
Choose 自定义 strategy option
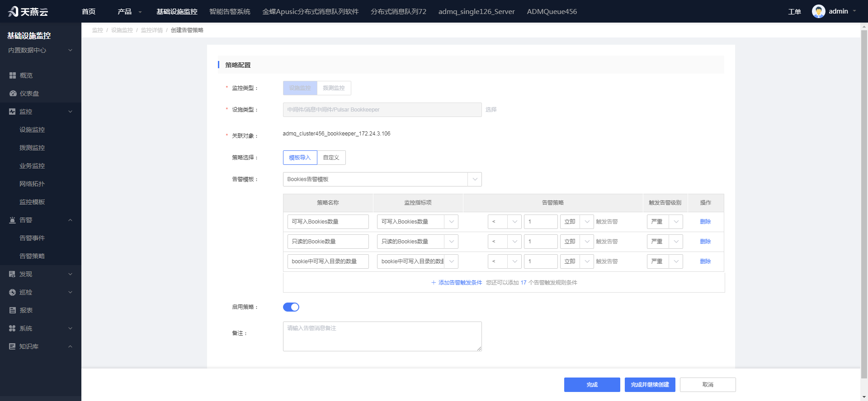pos(331,158)
